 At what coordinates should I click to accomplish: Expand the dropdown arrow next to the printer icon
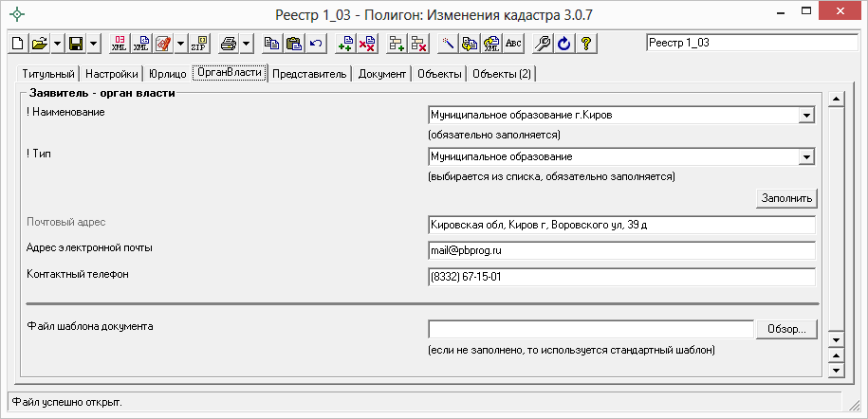[x=247, y=44]
